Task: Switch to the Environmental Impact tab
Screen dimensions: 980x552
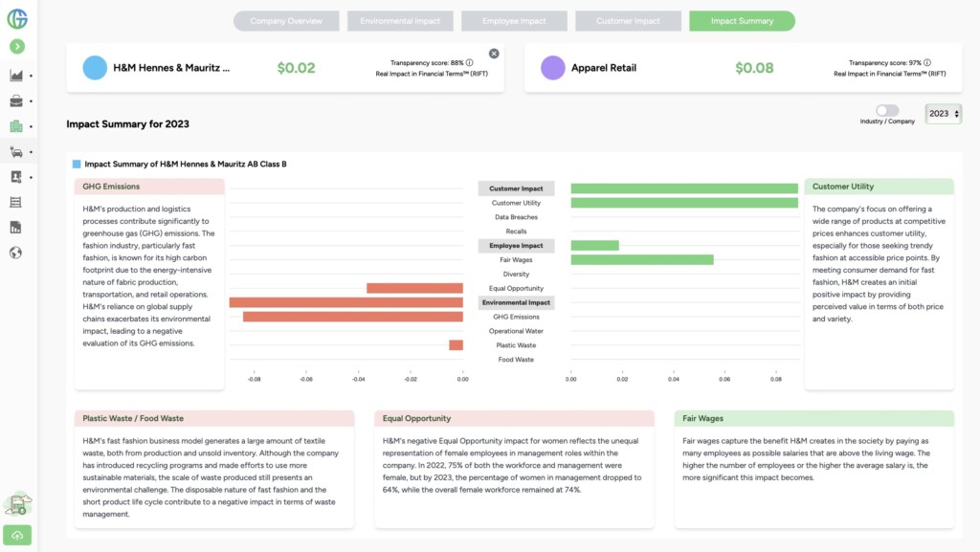Action: (x=400, y=21)
